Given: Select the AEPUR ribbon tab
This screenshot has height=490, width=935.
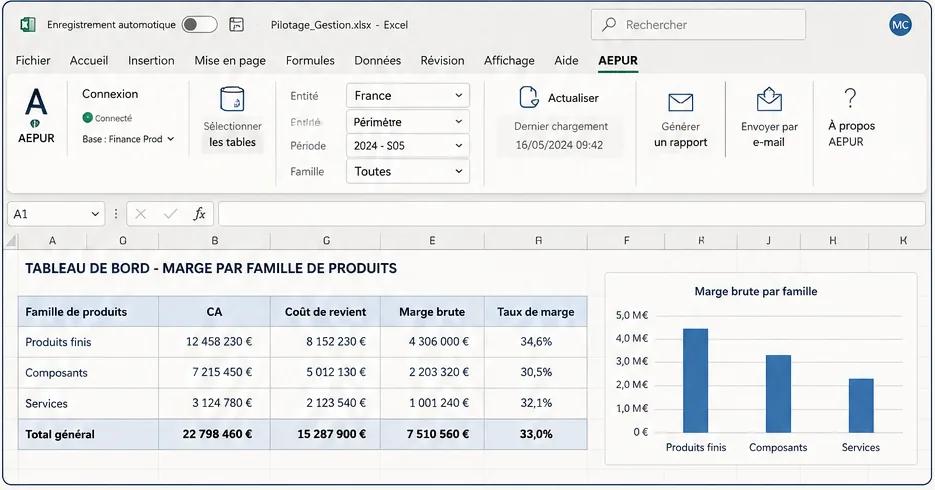Looking at the screenshot, I should click(618, 60).
